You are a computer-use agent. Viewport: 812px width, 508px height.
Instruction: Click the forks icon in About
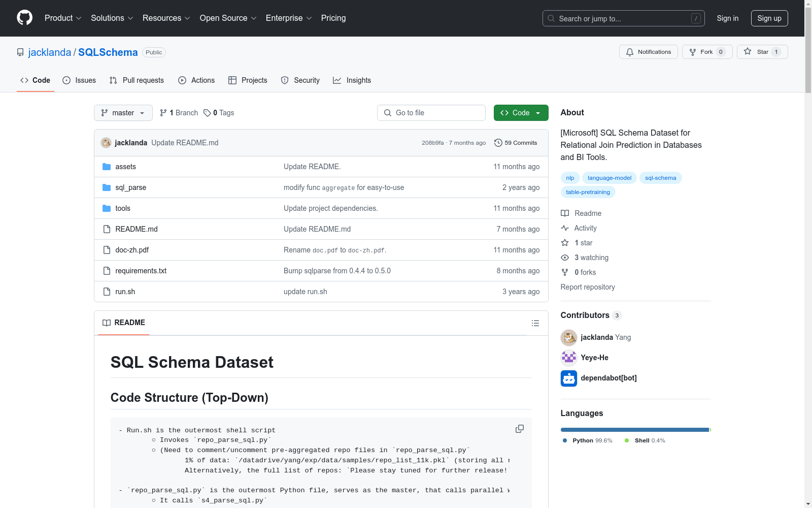565,272
